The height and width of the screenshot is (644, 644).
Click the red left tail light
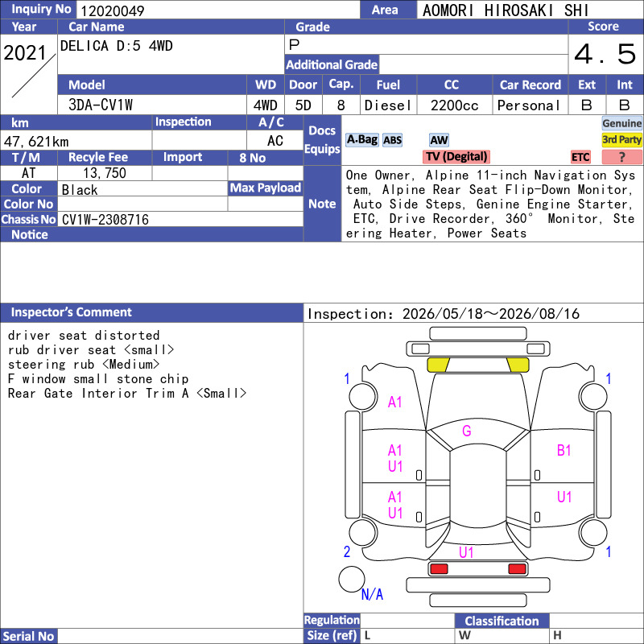(x=438, y=569)
